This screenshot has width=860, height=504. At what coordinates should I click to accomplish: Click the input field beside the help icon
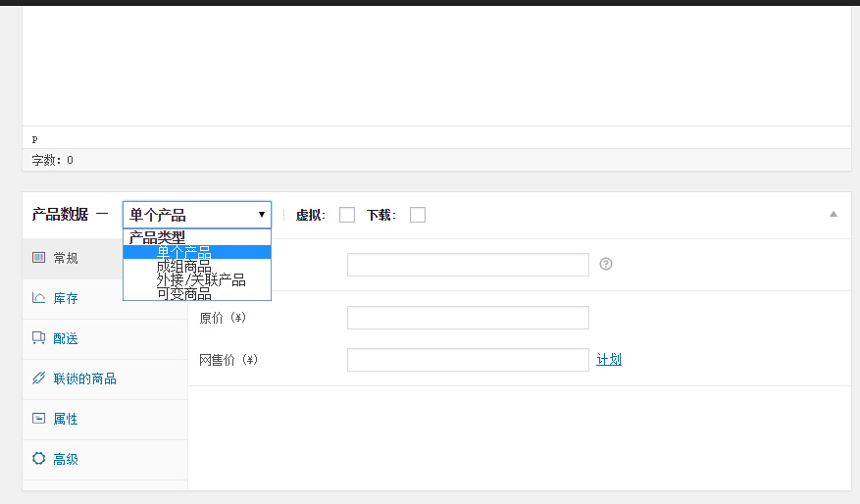[x=468, y=265]
